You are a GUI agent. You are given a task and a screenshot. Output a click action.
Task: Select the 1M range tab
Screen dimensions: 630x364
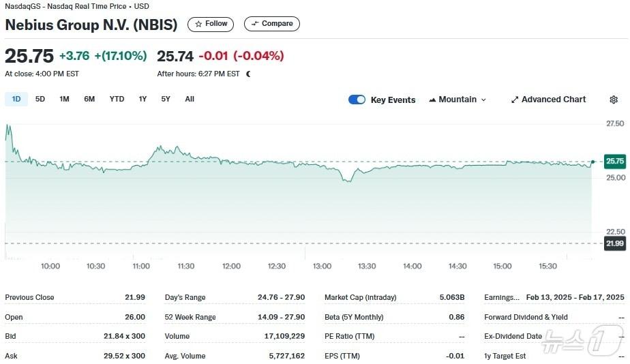pyautogui.click(x=64, y=99)
